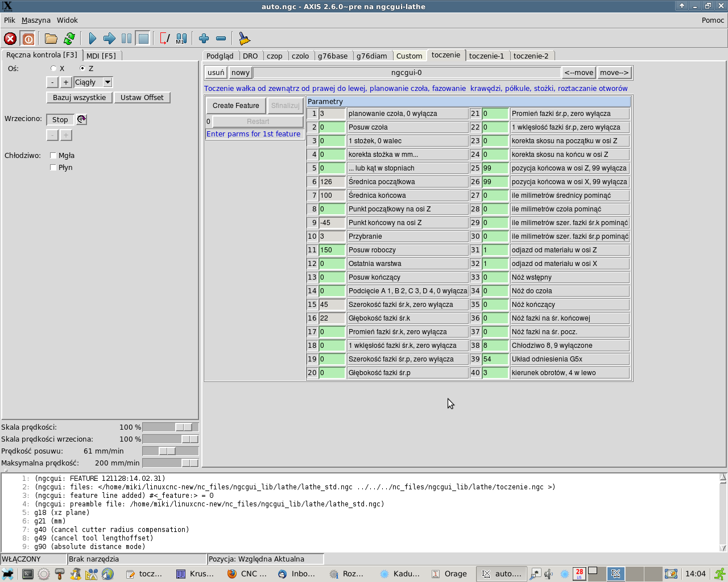Screen dimensions: 728x582
Task: Open the Krusader taskbar window
Action: click(195, 574)
